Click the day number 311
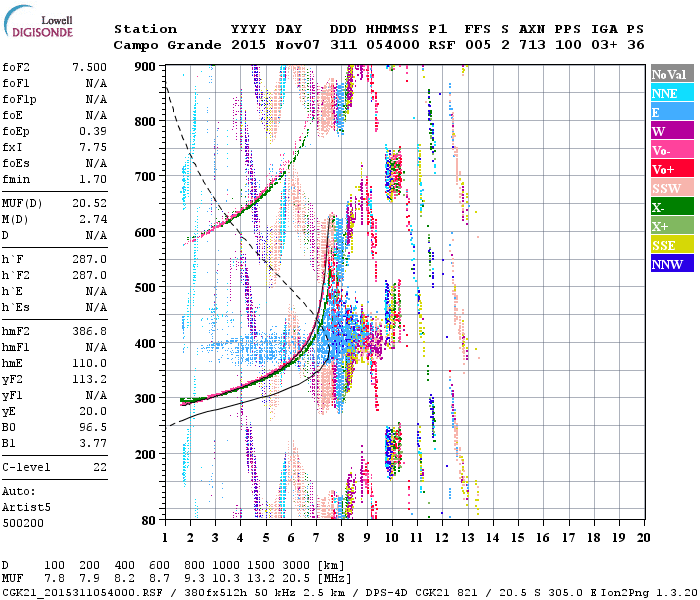Image resolution: width=700 pixels, height=600 pixels. (x=343, y=45)
